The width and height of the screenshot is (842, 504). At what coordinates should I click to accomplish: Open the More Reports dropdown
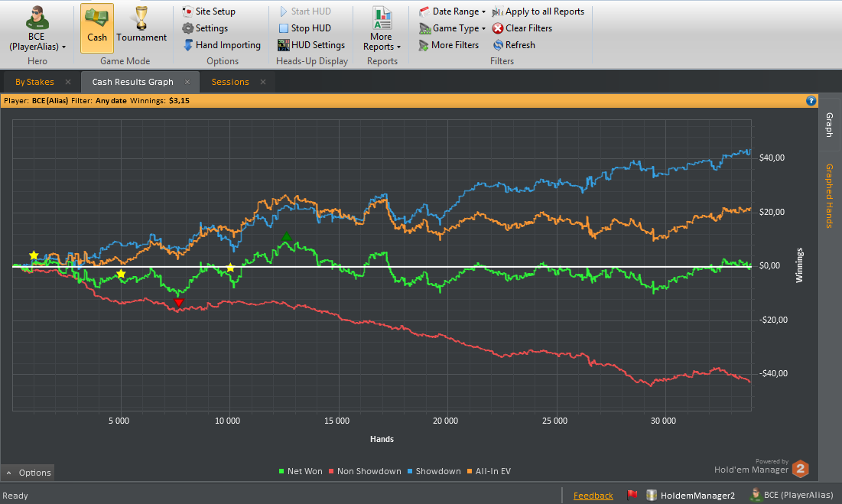coord(382,28)
